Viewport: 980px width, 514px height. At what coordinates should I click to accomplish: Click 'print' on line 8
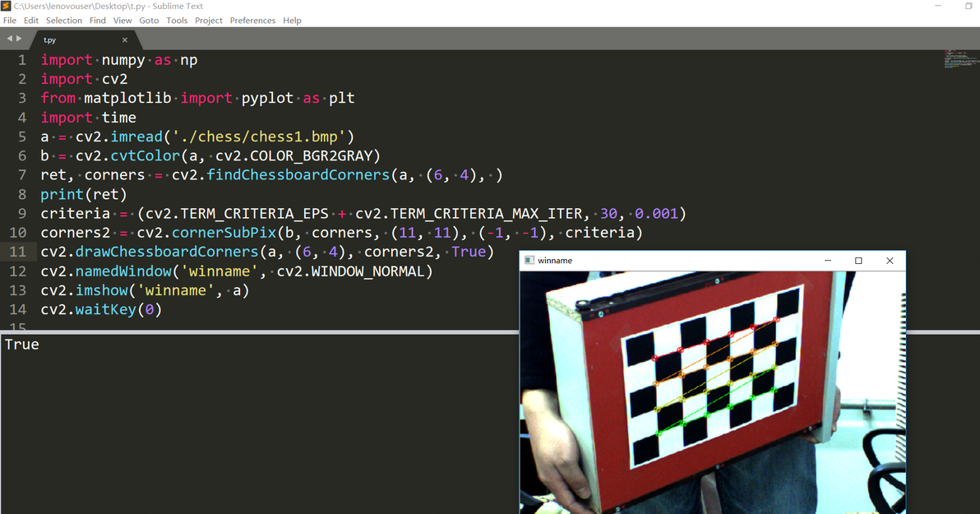62,194
